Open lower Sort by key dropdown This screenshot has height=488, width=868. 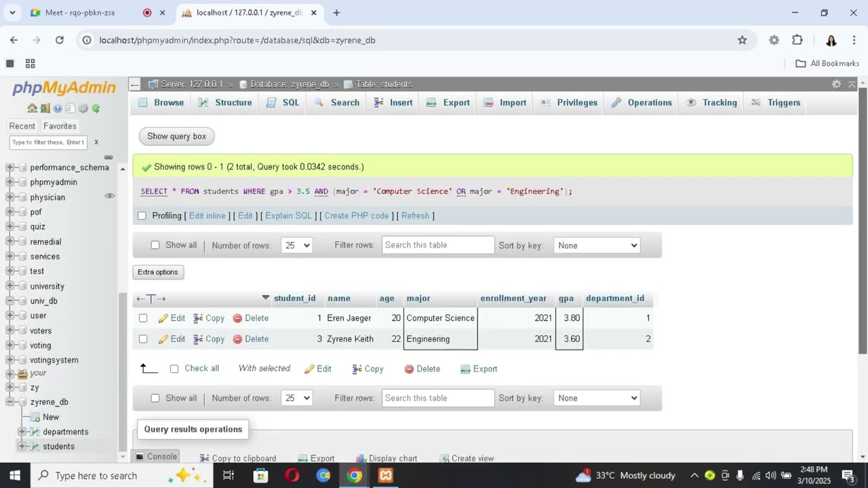pyautogui.click(x=597, y=398)
